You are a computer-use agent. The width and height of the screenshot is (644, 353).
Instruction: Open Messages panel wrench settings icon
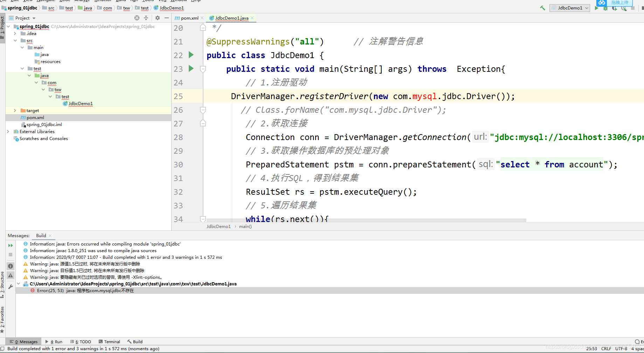[11, 287]
